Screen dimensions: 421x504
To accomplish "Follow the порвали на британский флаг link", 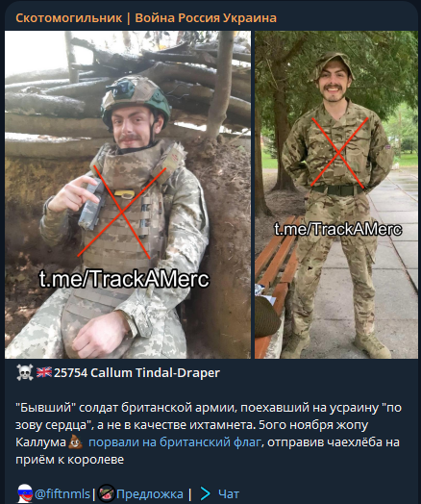I will click(x=175, y=442).
